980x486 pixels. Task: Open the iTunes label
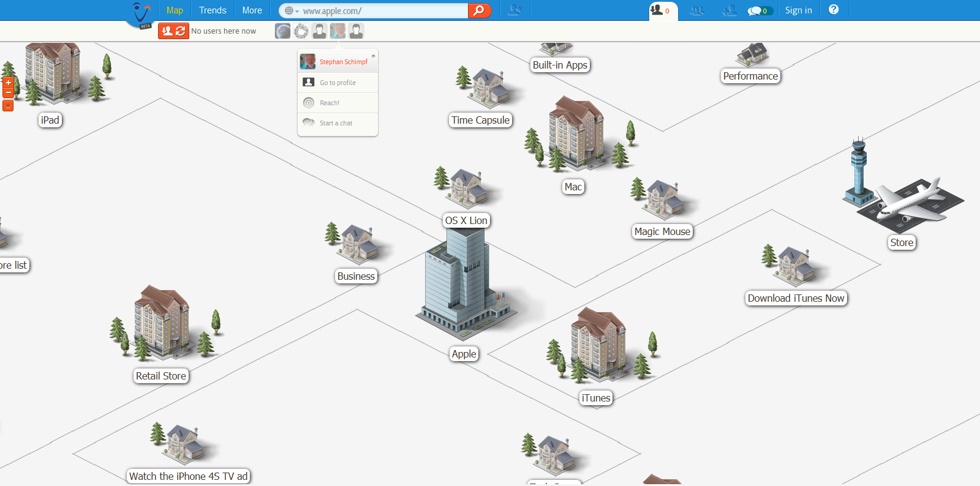596,398
